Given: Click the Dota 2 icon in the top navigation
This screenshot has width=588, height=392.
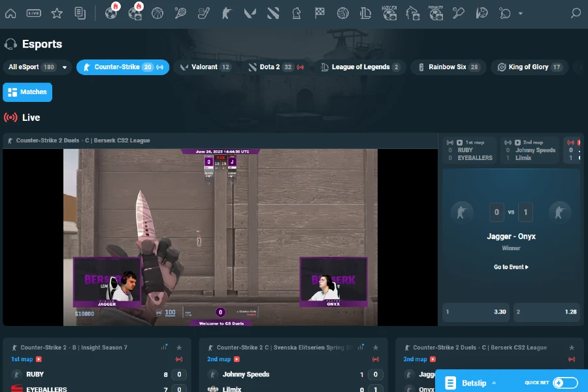Looking at the screenshot, I should [x=272, y=13].
